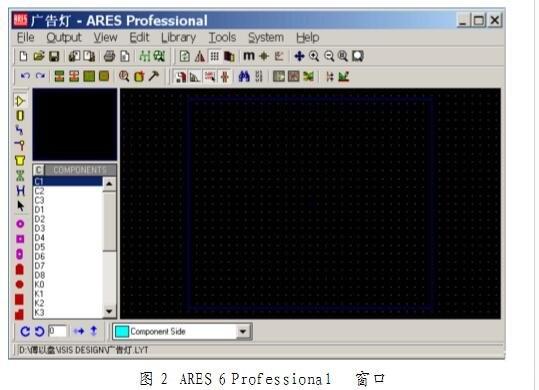Create a new layout file
The image size is (539, 390).
coord(23,56)
